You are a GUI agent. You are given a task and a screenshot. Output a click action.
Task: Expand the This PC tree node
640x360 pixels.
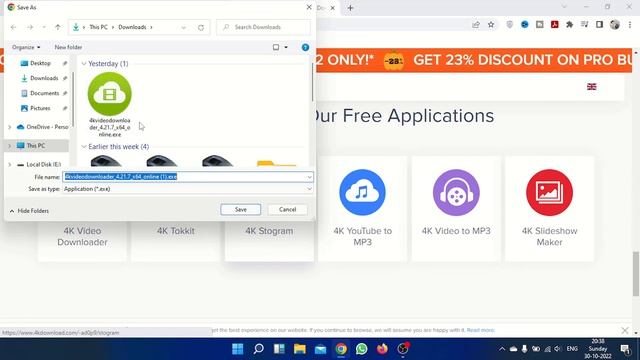(x=10, y=146)
